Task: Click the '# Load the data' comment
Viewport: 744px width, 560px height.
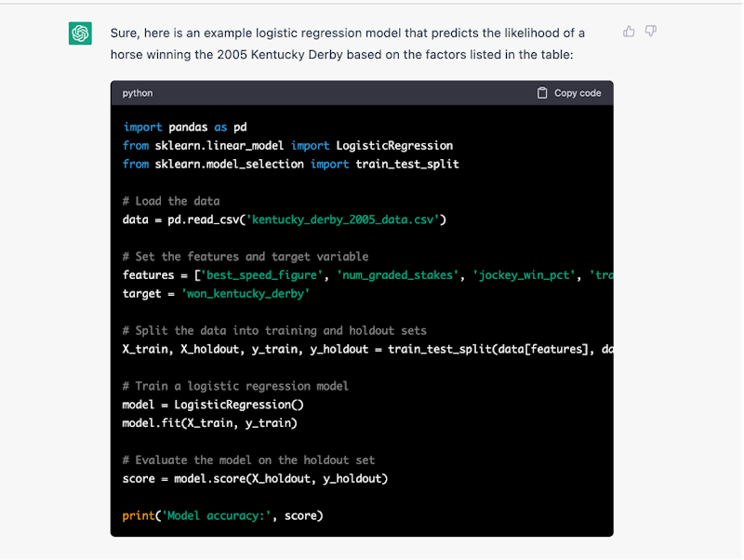Action: pyautogui.click(x=171, y=201)
